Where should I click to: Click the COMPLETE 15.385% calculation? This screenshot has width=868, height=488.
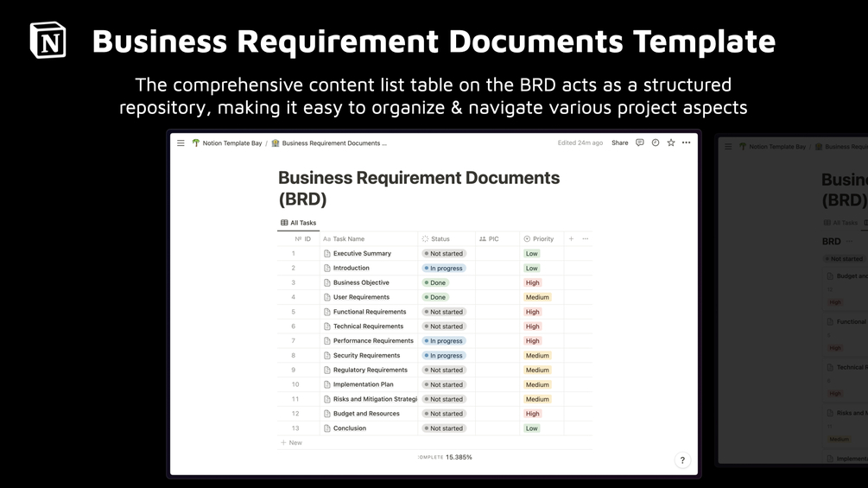[x=445, y=457]
